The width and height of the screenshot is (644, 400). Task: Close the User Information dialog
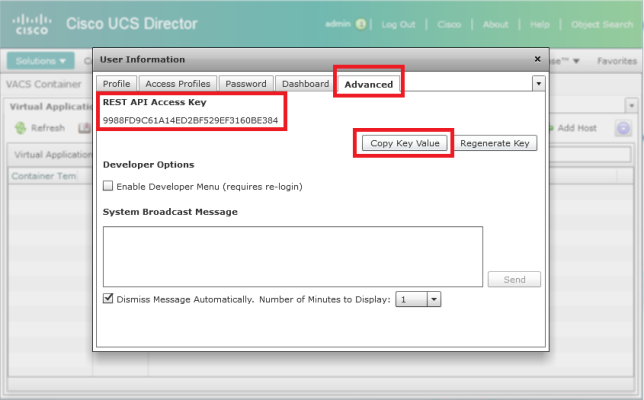pyautogui.click(x=537, y=60)
